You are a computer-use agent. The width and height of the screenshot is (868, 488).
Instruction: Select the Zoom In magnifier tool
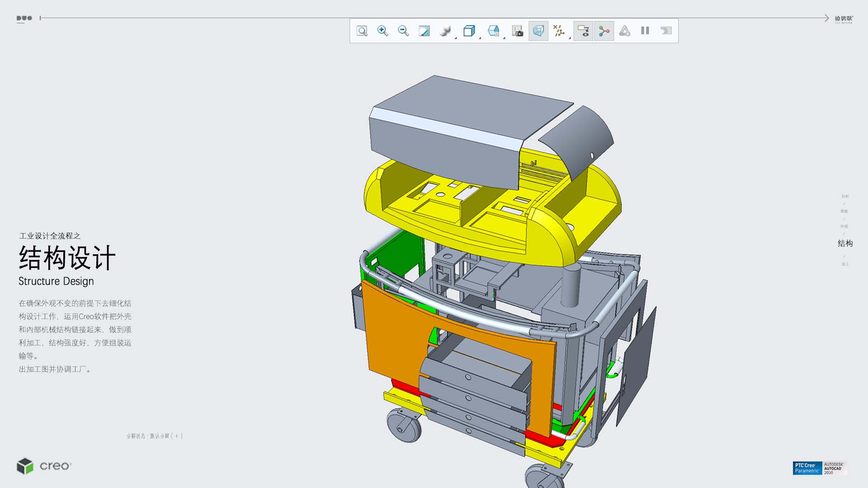click(382, 31)
